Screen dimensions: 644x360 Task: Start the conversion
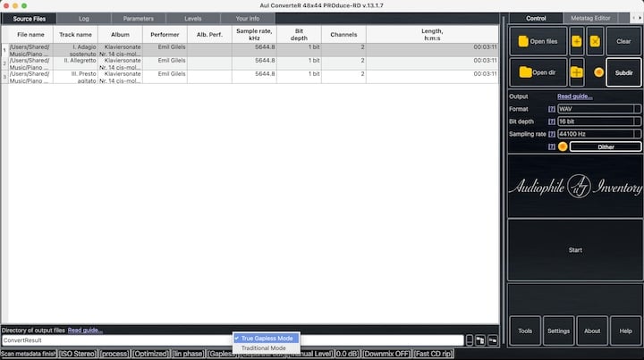coord(575,250)
